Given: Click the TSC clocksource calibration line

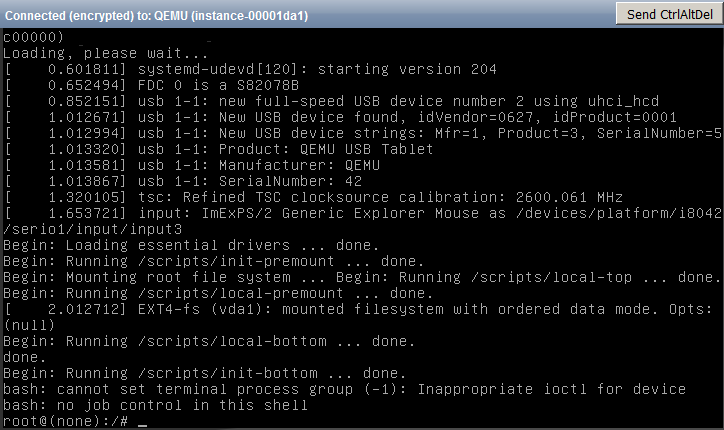Looking at the screenshot, I should 314,197.
